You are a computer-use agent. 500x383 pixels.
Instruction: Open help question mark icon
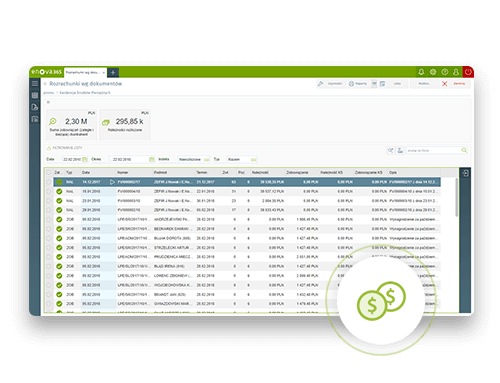tap(445, 72)
